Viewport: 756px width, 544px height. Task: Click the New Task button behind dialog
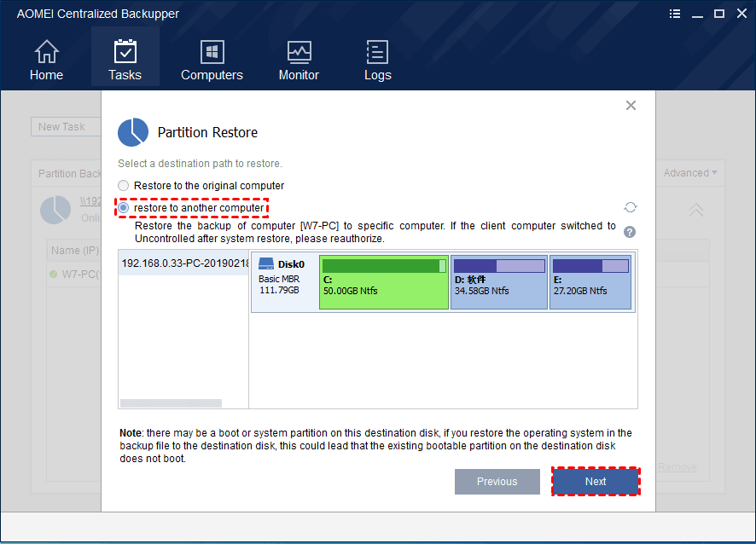66,127
